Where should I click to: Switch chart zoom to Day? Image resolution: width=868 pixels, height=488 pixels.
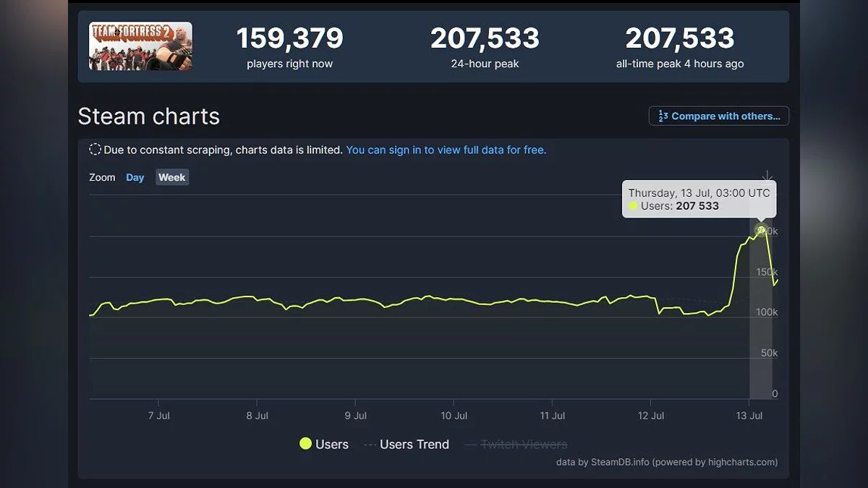pyautogui.click(x=135, y=177)
